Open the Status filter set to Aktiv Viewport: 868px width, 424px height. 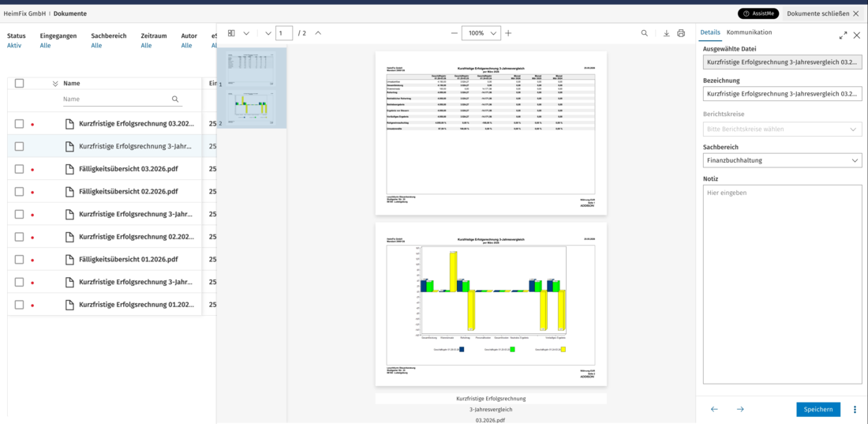pos(16,40)
